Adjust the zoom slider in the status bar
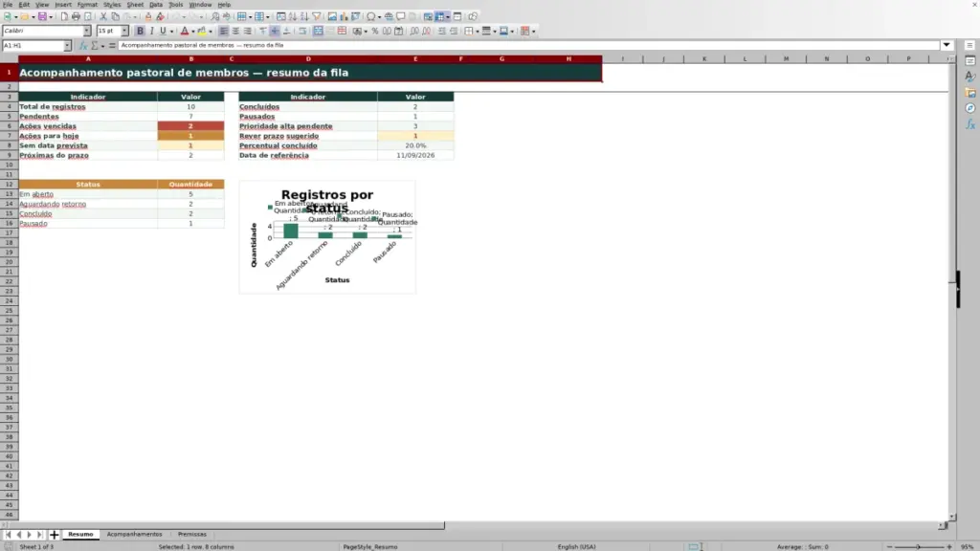 point(919,546)
